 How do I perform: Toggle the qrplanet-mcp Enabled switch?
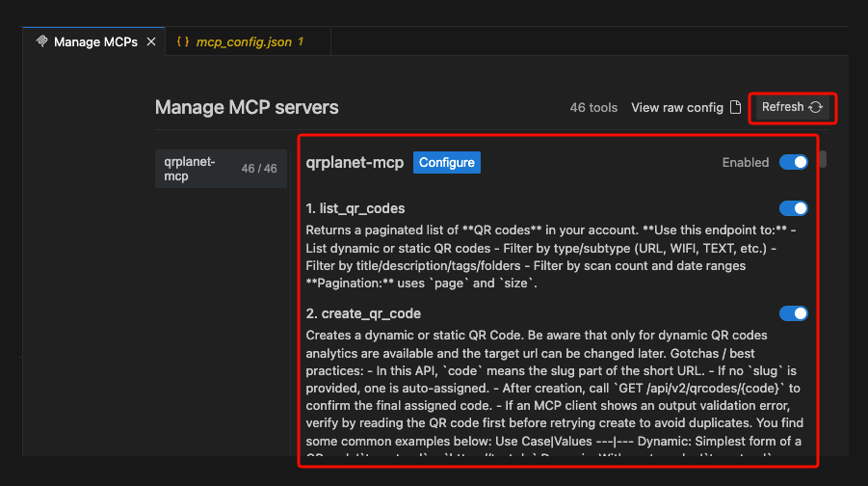click(793, 162)
